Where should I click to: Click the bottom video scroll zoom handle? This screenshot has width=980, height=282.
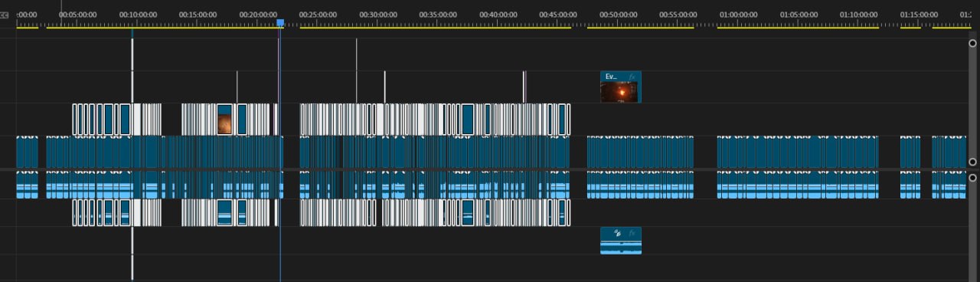pos(972,162)
